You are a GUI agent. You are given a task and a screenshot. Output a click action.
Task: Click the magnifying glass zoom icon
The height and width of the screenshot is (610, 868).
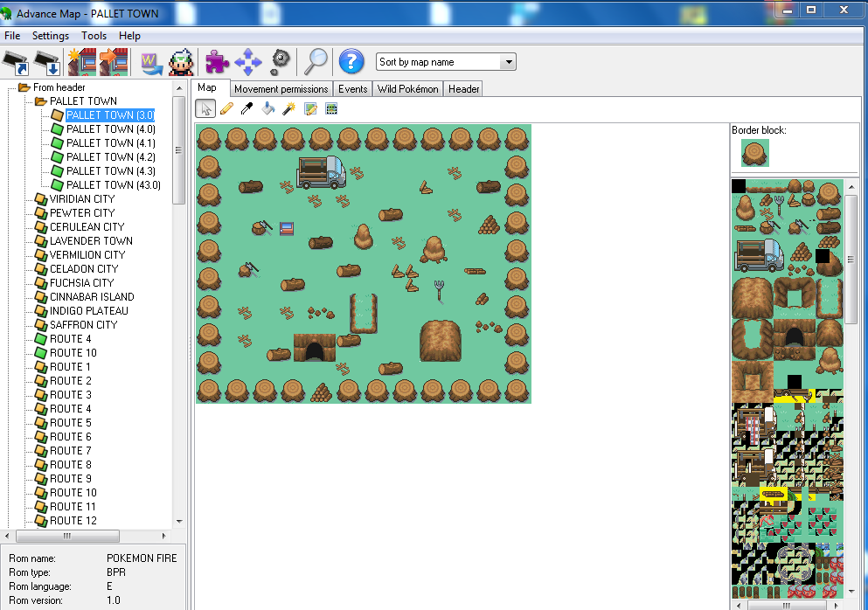[x=315, y=62]
